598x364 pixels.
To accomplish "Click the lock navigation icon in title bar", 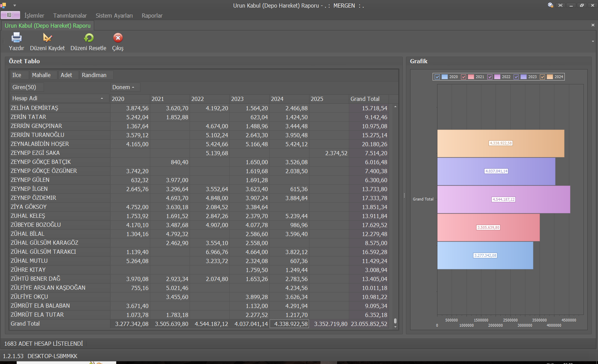I will 550,5.
